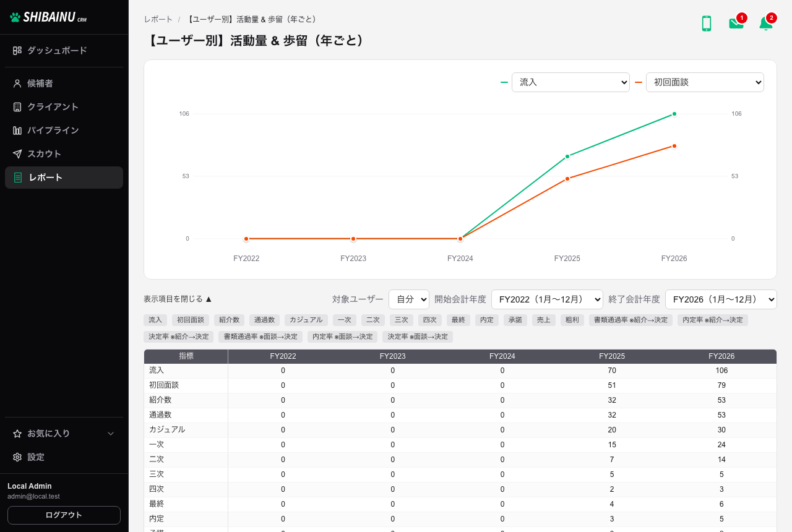The height and width of the screenshot is (532, 792).
Task: Click the 設定 gear icon
Action: (17, 457)
